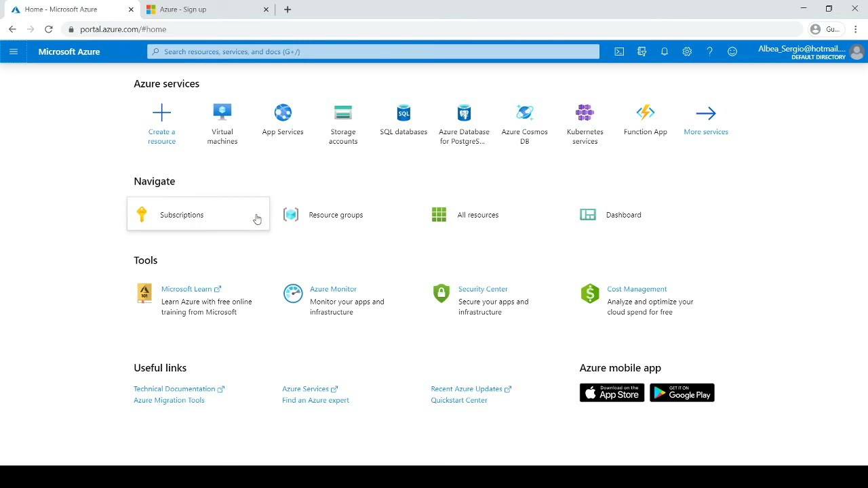The width and height of the screenshot is (868, 488).
Task: Click the Resource groups label
Action: click(336, 215)
